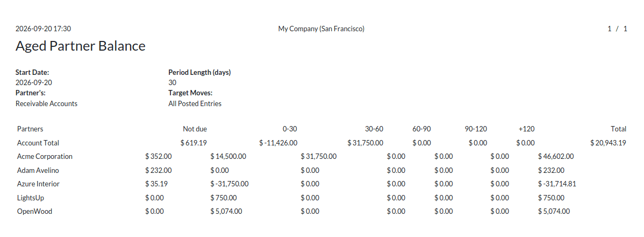The width and height of the screenshot is (644, 237).
Task: Click the Azure Interior partner name
Action: [38, 184]
